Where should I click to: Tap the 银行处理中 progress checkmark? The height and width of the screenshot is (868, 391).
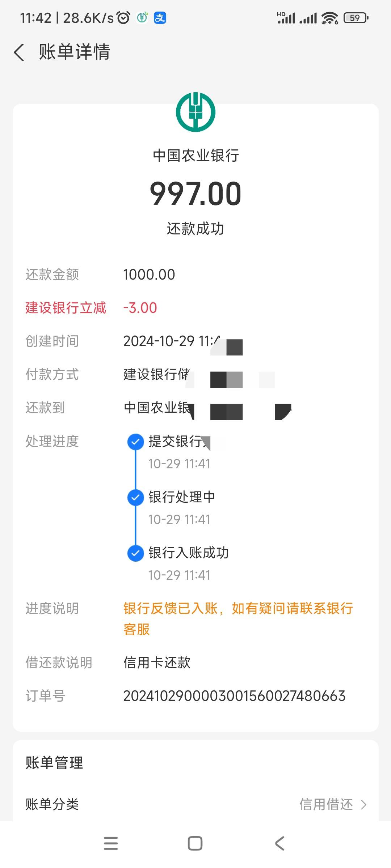pos(135,497)
